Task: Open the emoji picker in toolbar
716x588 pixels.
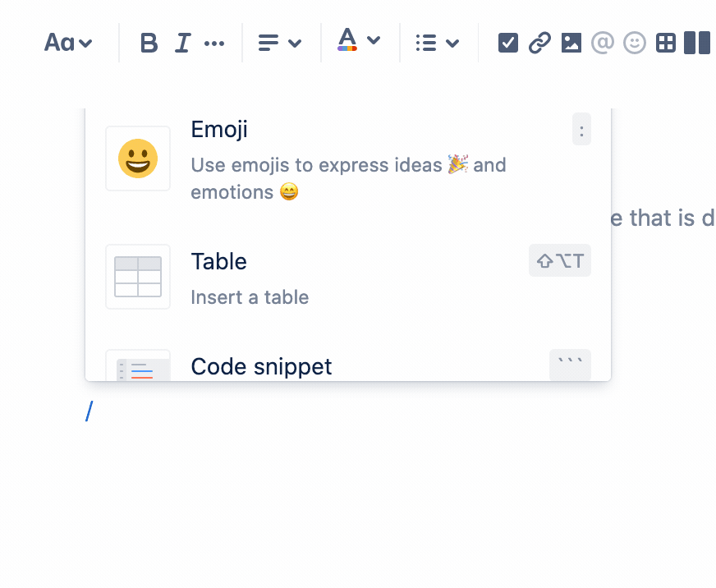Action: (635, 43)
